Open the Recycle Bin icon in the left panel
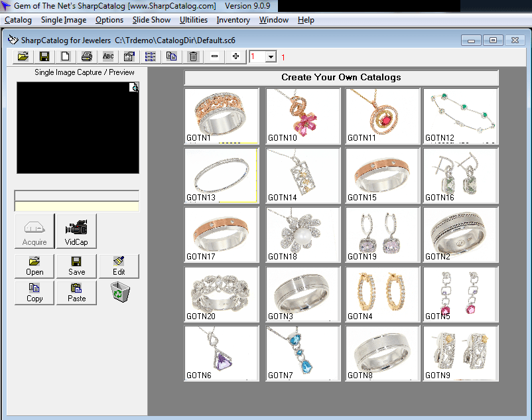This screenshot has width=532, height=420. click(120, 292)
